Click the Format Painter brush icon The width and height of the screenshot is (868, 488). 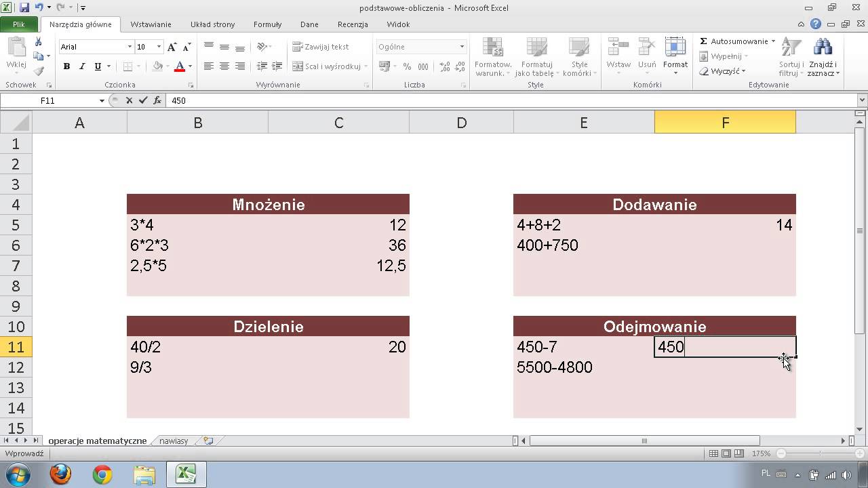pyautogui.click(x=38, y=70)
